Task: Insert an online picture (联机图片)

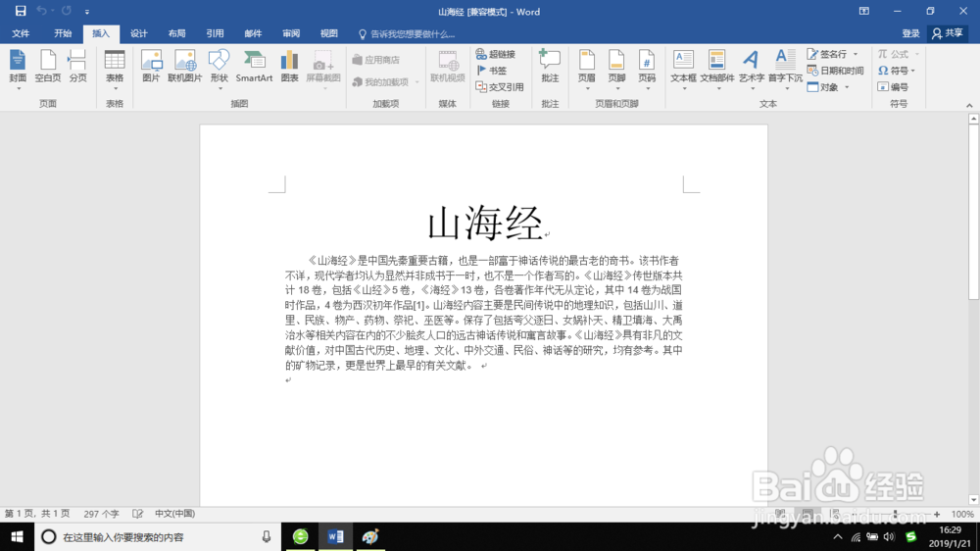Action: (185, 68)
